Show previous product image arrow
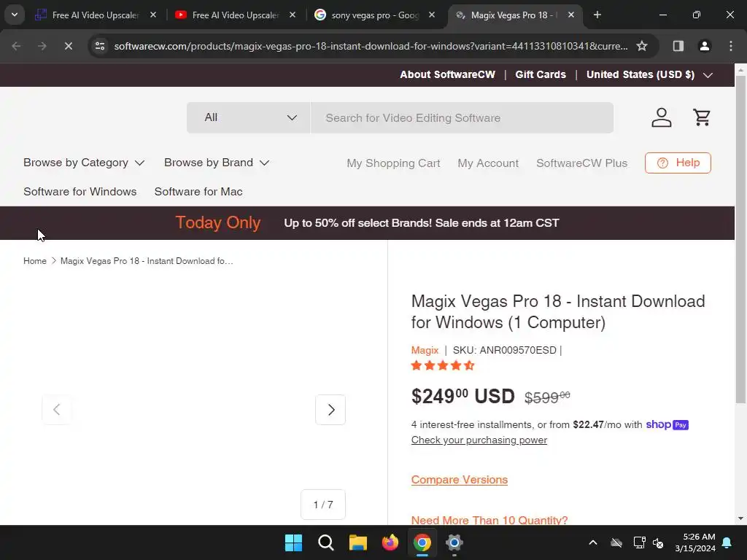Image resolution: width=747 pixels, height=560 pixels. tap(57, 410)
